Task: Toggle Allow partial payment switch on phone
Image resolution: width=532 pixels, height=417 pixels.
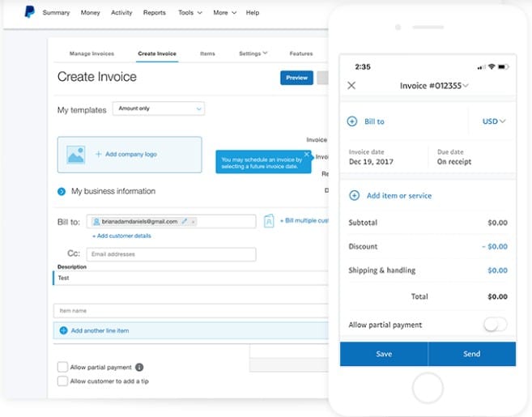Action: [496, 325]
